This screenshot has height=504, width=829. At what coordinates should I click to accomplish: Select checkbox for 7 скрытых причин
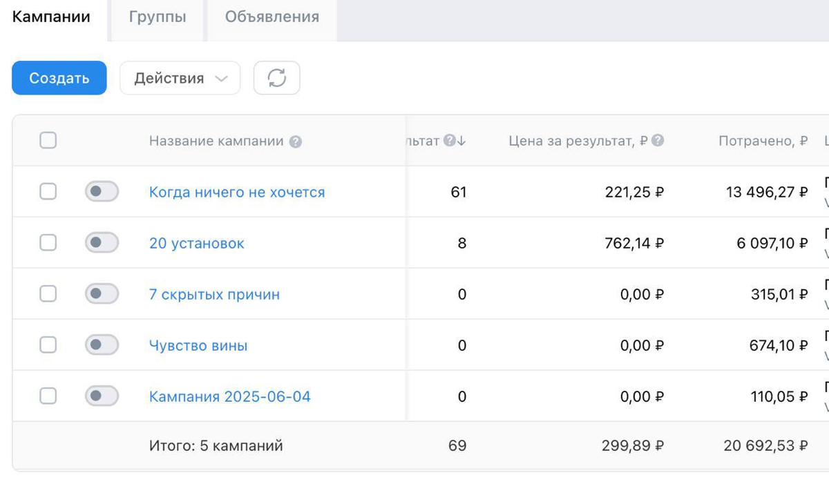pos(48,293)
